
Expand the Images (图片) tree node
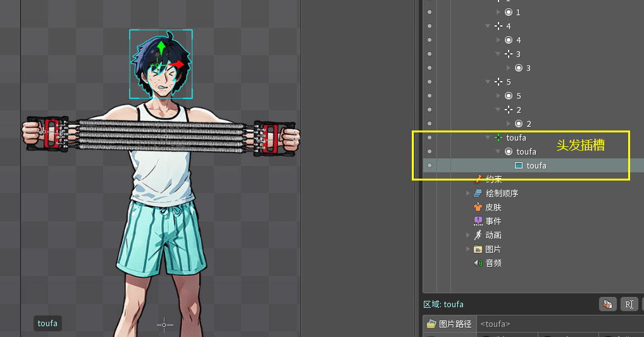pyautogui.click(x=468, y=249)
